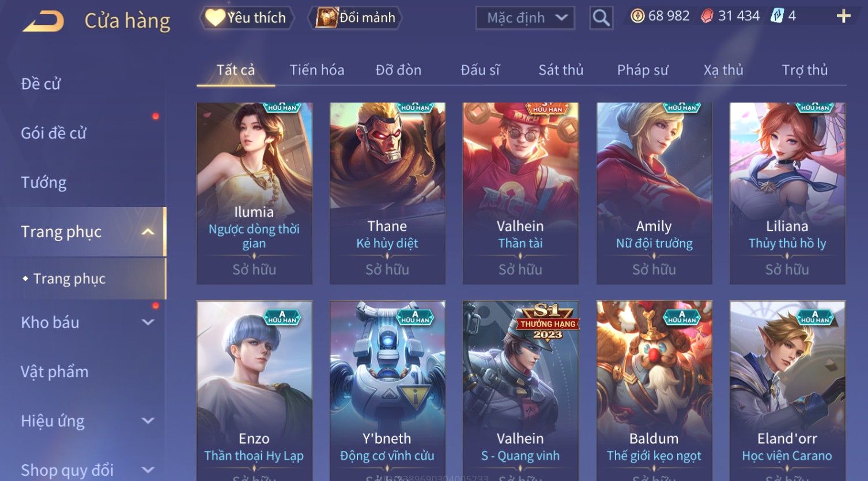Viewport: 868px width, 481px height.
Task: Switch to the Pháp sư tab
Action: point(643,70)
